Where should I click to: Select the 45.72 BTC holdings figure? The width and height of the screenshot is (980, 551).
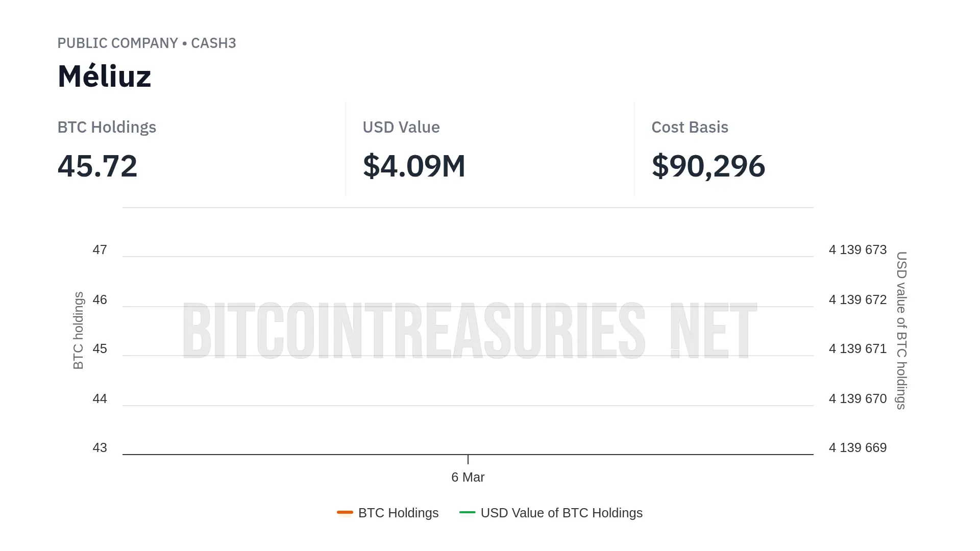[97, 166]
